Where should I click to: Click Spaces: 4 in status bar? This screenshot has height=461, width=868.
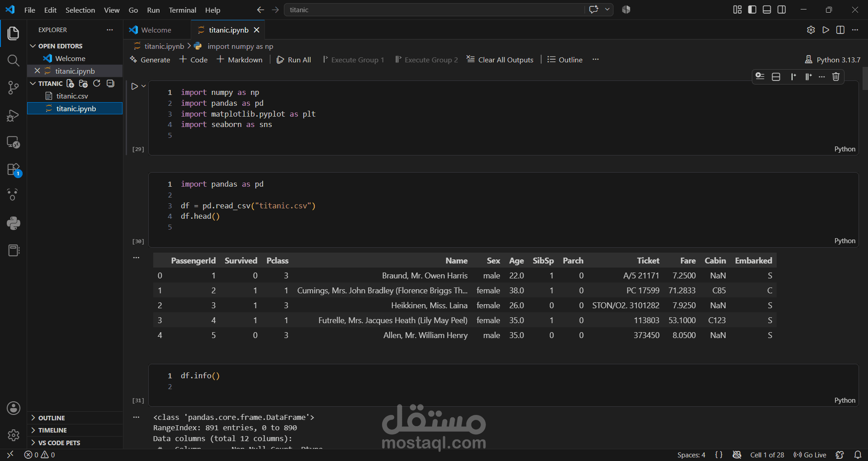(691, 455)
